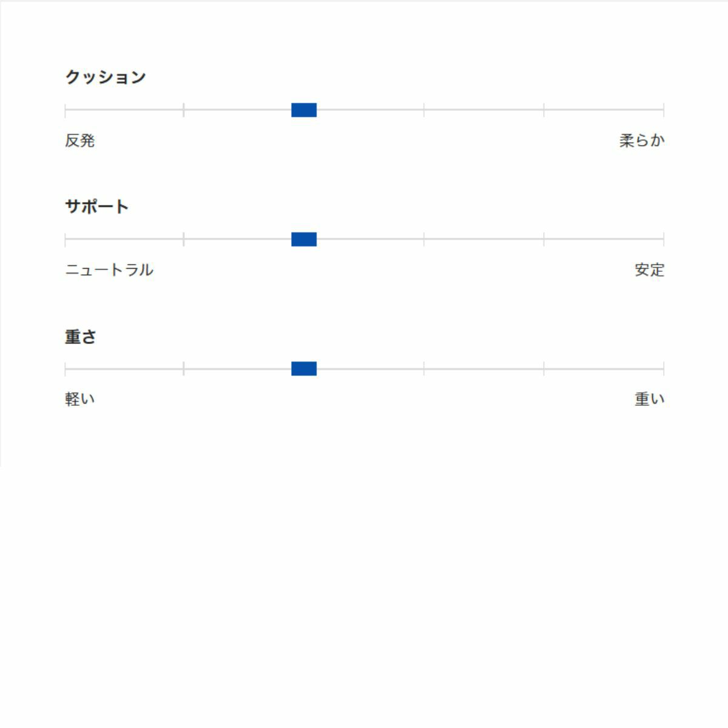The width and height of the screenshot is (728, 728).
Task: Click the サポート slider's blue handle
Action: click(x=304, y=240)
